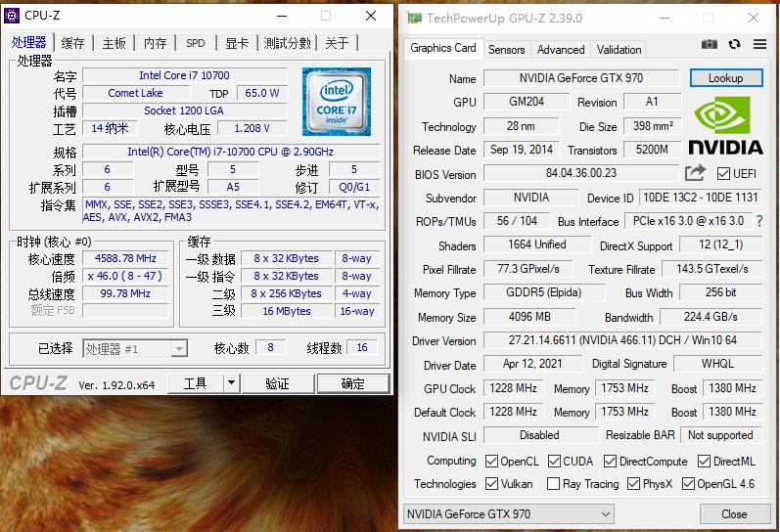Viewport: 780px width, 532px height.
Task: Click the NVIDIA logo in GPU-Z
Action: (725, 126)
